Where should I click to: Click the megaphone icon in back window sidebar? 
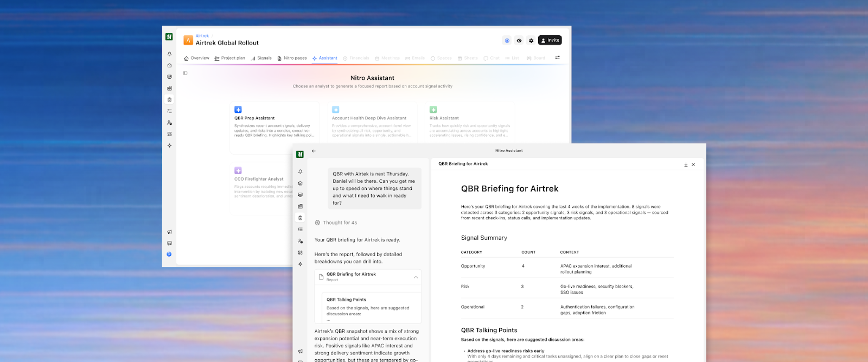point(169,232)
